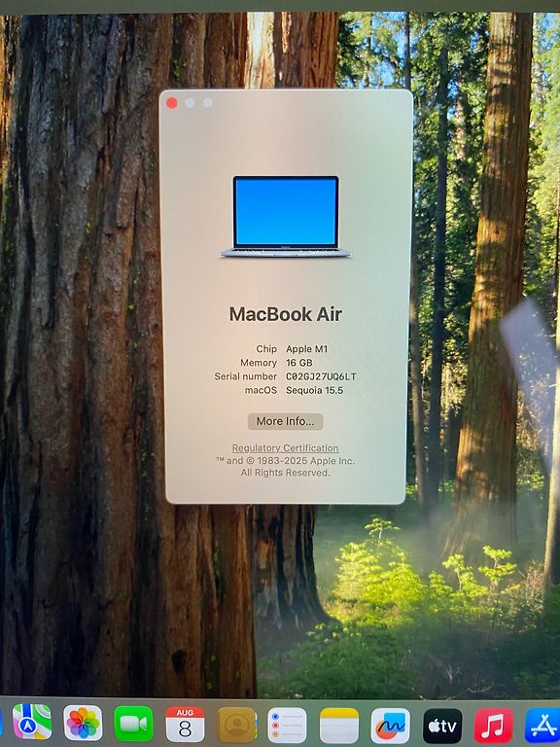The width and height of the screenshot is (560, 747).
Task: Open the Reminders app in Dock
Action: click(x=288, y=725)
